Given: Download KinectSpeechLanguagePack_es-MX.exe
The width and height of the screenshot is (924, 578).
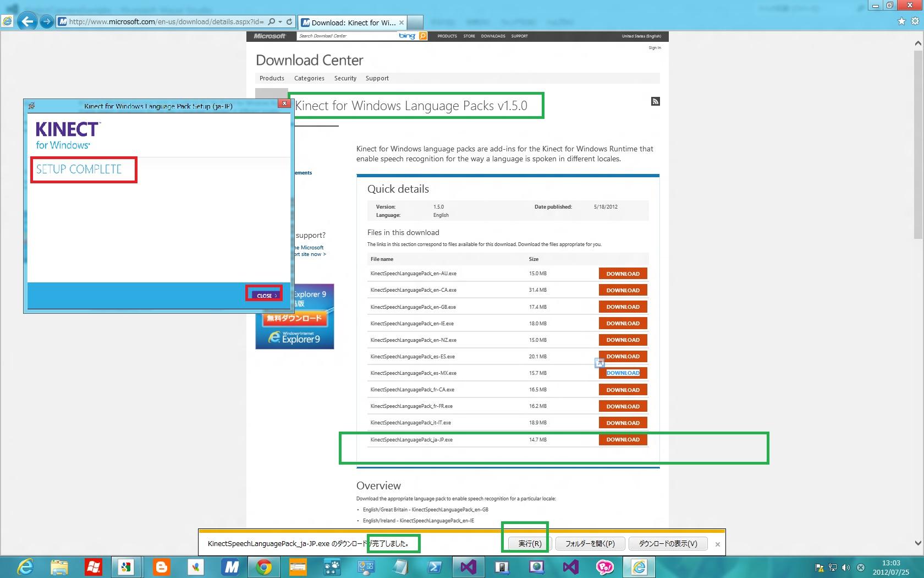Looking at the screenshot, I should (x=623, y=373).
